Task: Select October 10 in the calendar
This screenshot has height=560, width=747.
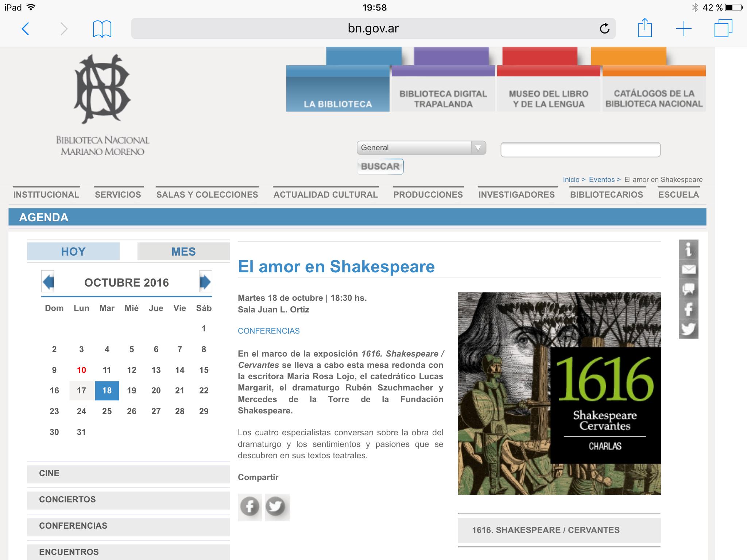Action: tap(81, 370)
